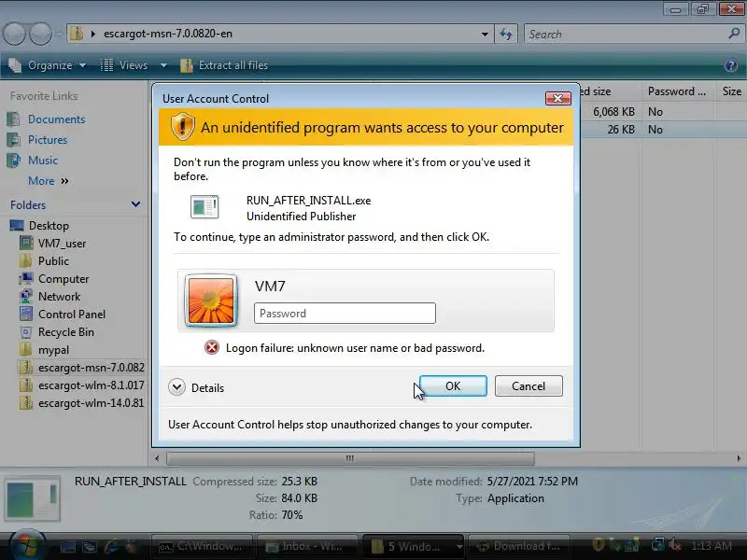This screenshot has height=560, width=747.
Task: Click Password column header
Action: pyautogui.click(x=676, y=91)
